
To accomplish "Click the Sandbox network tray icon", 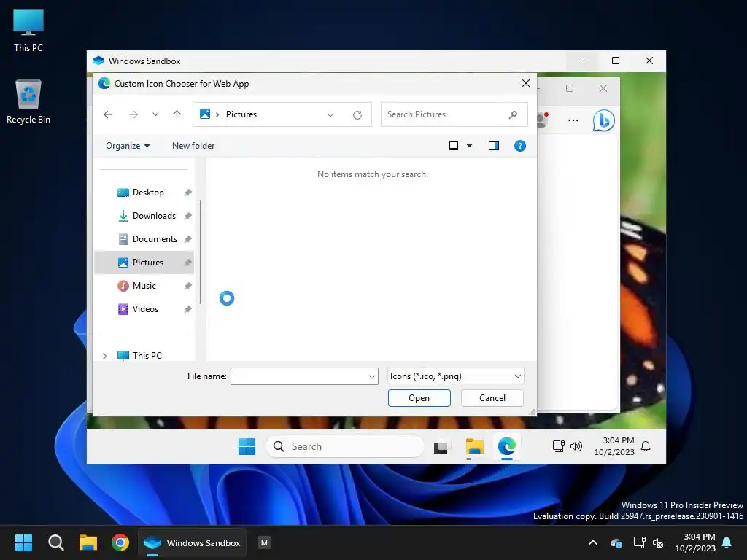I will 558,446.
